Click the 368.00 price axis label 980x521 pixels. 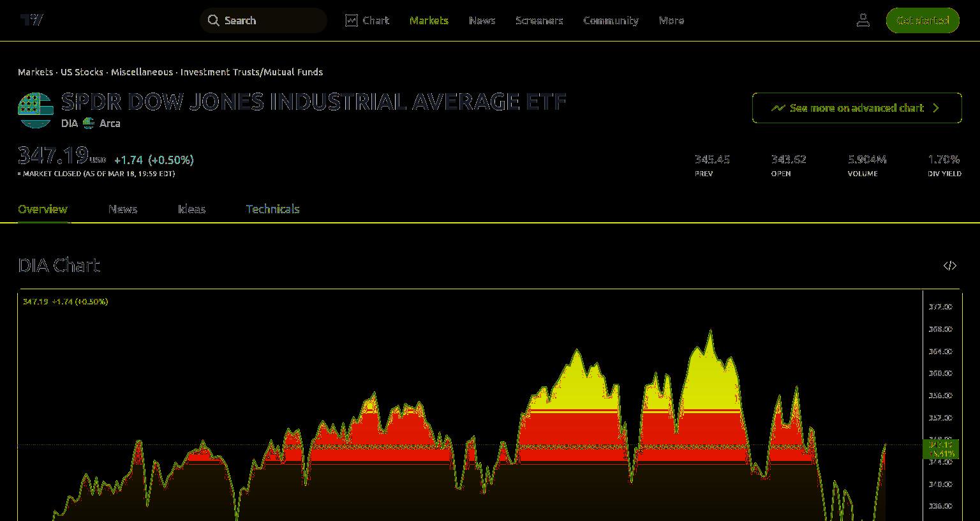coord(940,329)
